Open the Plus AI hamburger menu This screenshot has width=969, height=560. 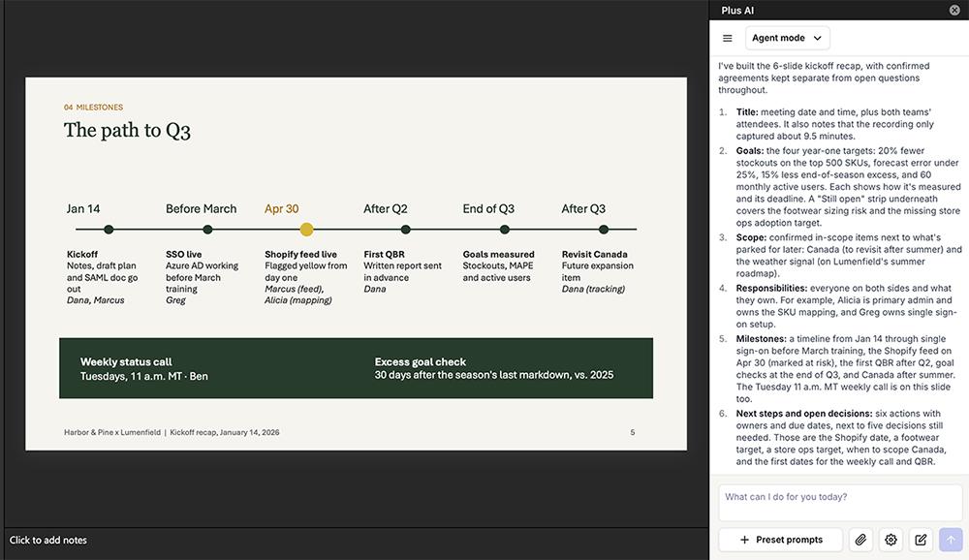click(x=728, y=39)
